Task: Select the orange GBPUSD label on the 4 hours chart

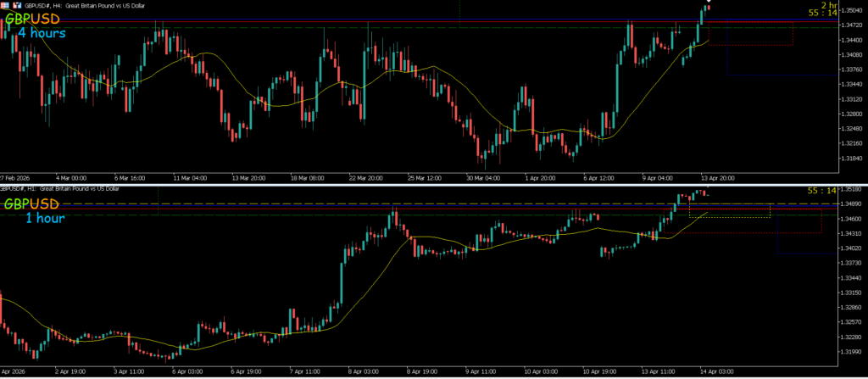Action: [x=31, y=19]
